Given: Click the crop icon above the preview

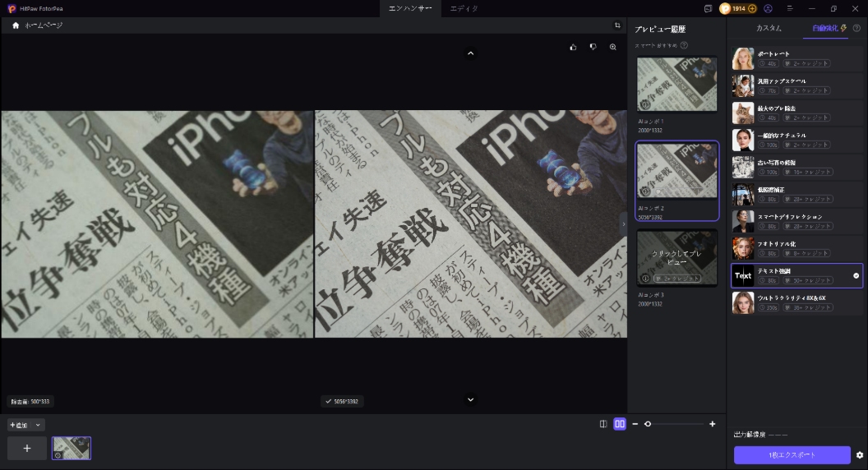Looking at the screenshot, I should [x=617, y=25].
